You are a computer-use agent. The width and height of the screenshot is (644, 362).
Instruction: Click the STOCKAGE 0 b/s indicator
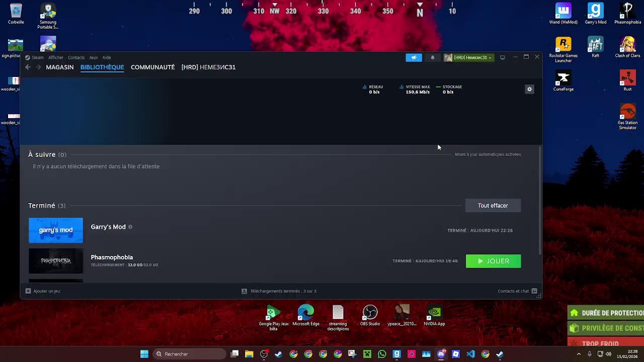[449, 89]
